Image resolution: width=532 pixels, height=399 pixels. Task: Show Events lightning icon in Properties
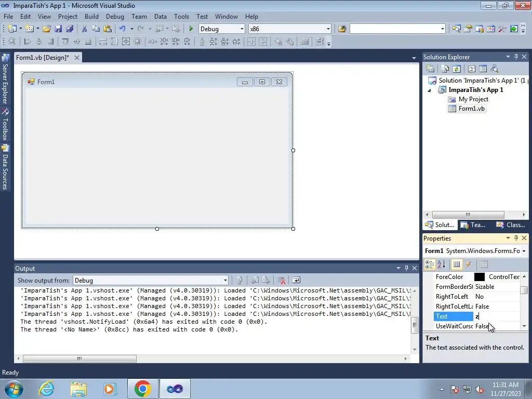[x=468, y=264]
